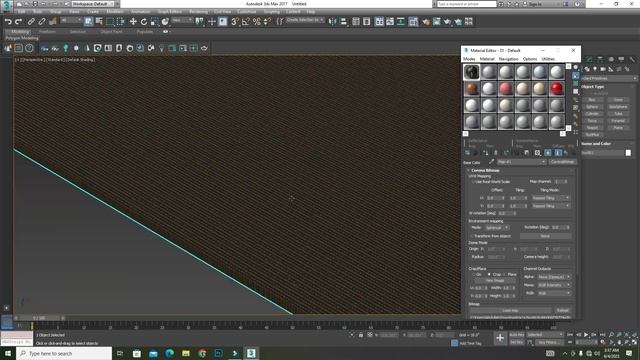The height and width of the screenshot is (360, 640).
Task: Open Modes menu in Material Editor
Action: click(x=469, y=59)
